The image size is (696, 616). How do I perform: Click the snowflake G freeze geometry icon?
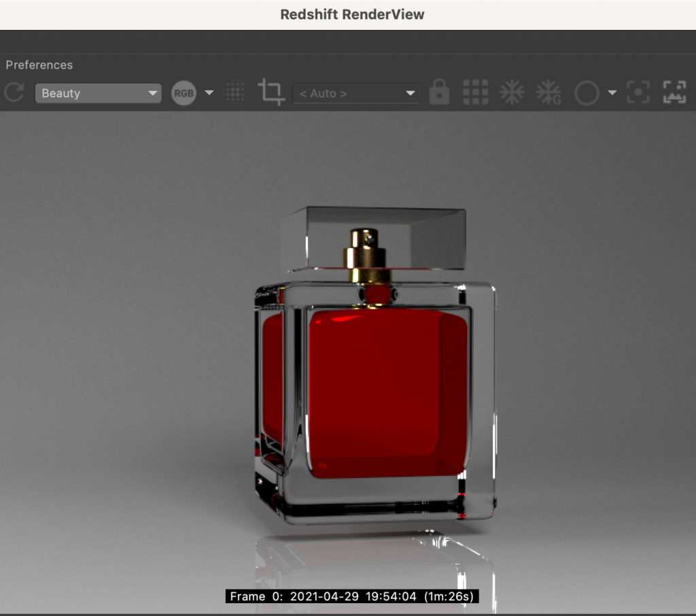(549, 92)
